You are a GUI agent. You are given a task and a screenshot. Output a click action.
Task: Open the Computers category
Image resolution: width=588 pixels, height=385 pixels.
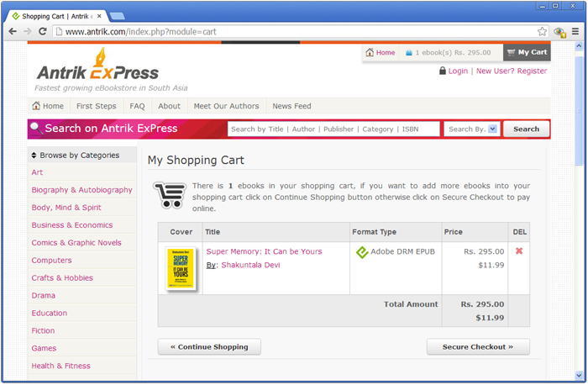pos(51,261)
